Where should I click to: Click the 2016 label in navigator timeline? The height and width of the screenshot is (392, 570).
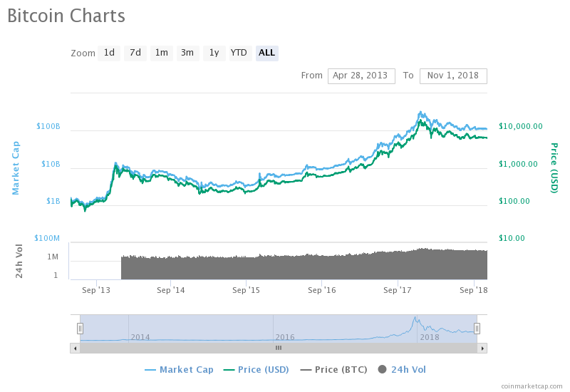[285, 337]
